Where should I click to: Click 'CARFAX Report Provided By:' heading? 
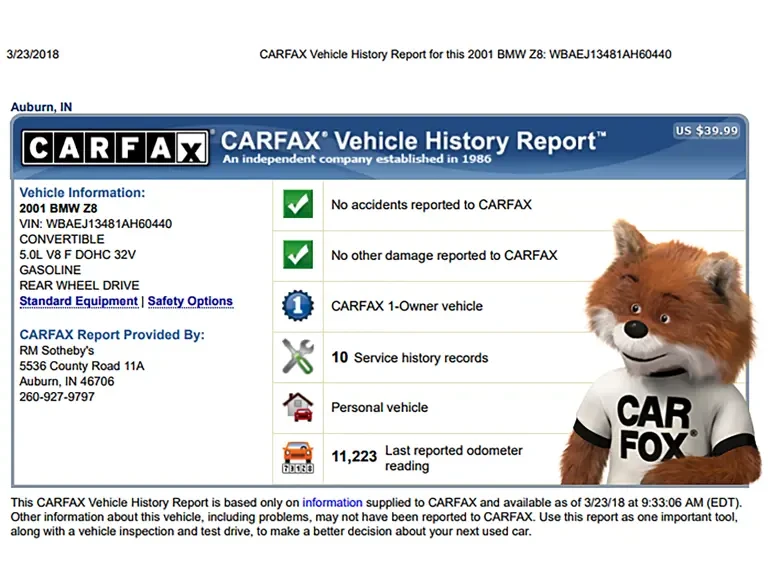click(x=112, y=335)
